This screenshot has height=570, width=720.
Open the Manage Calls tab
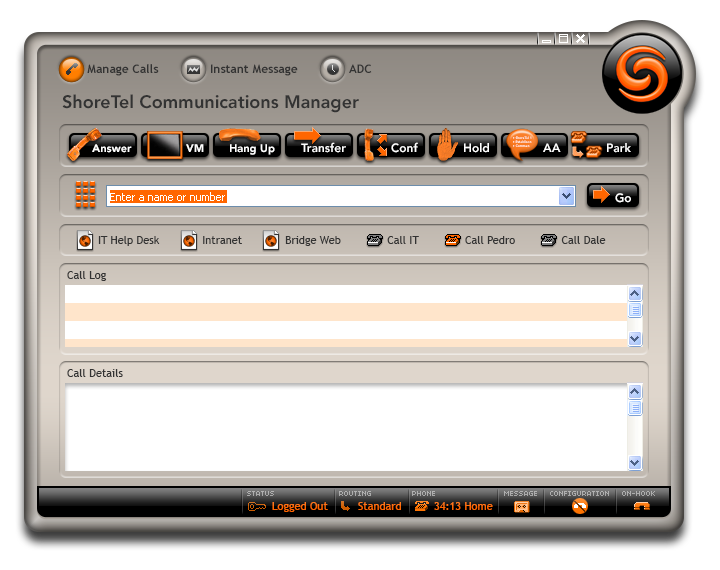(109, 69)
